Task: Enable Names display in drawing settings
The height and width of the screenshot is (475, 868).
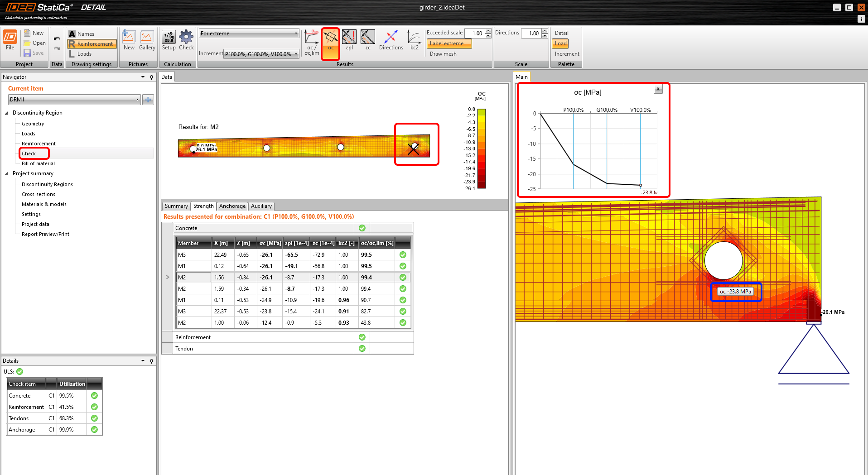Action: point(84,34)
